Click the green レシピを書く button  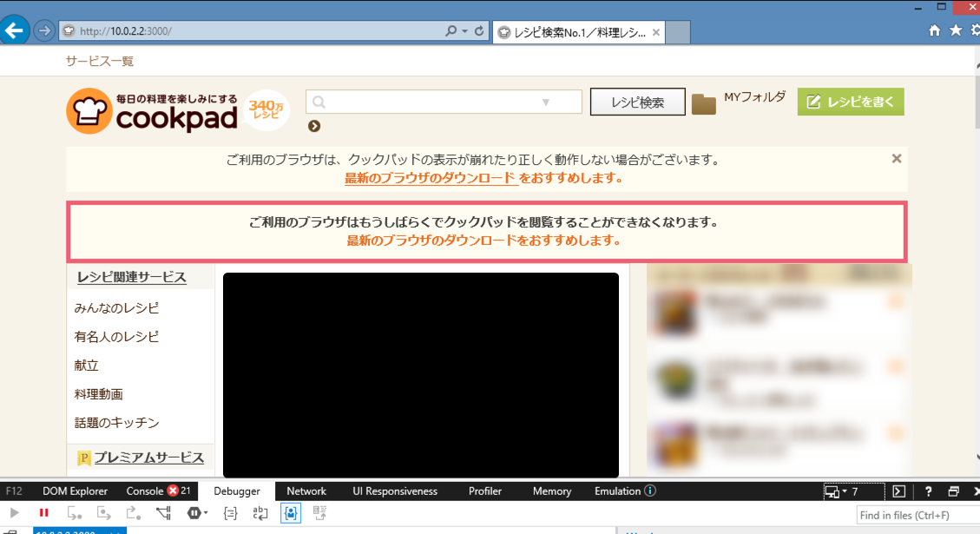851,102
